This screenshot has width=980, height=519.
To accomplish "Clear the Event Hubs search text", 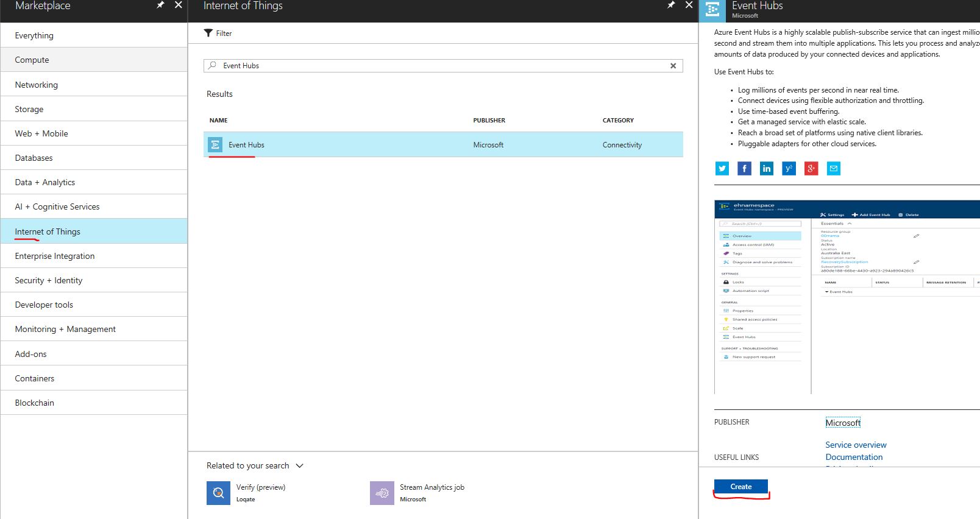I will [673, 66].
